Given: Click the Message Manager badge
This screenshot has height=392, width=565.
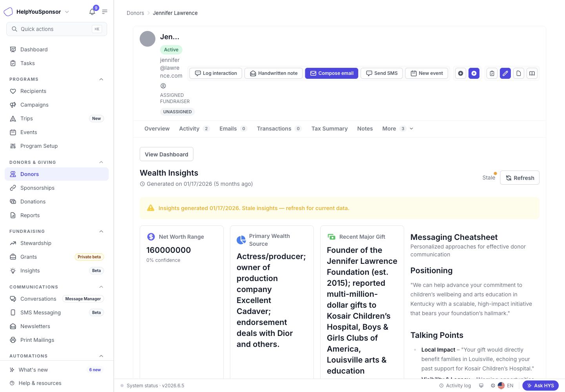Looking at the screenshot, I should coord(83,299).
